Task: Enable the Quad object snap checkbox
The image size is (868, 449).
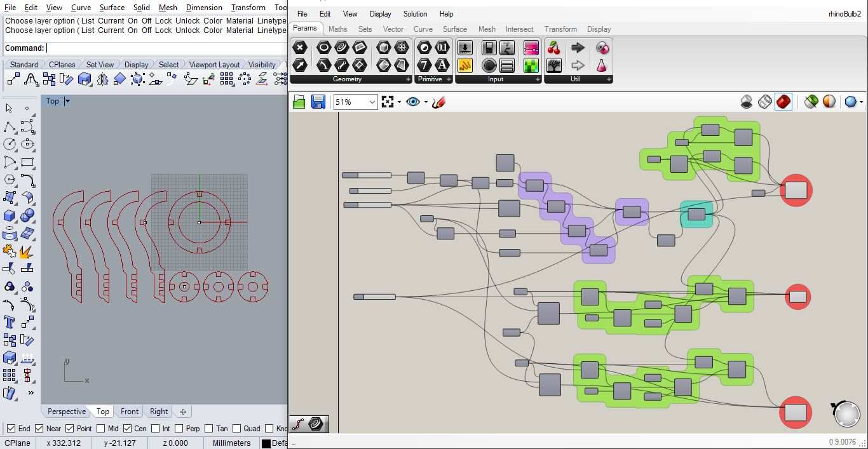Action: pyautogui.click(x=236, y=429)
